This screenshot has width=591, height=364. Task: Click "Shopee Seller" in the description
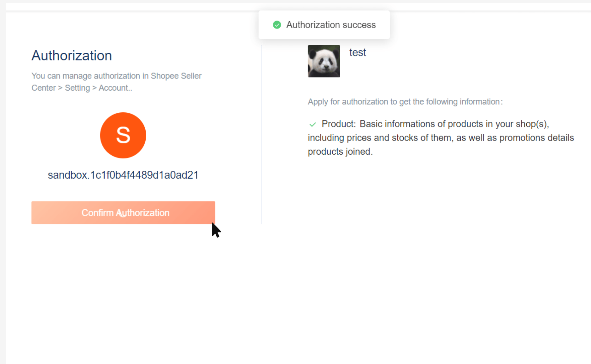(x=176, y=76)
